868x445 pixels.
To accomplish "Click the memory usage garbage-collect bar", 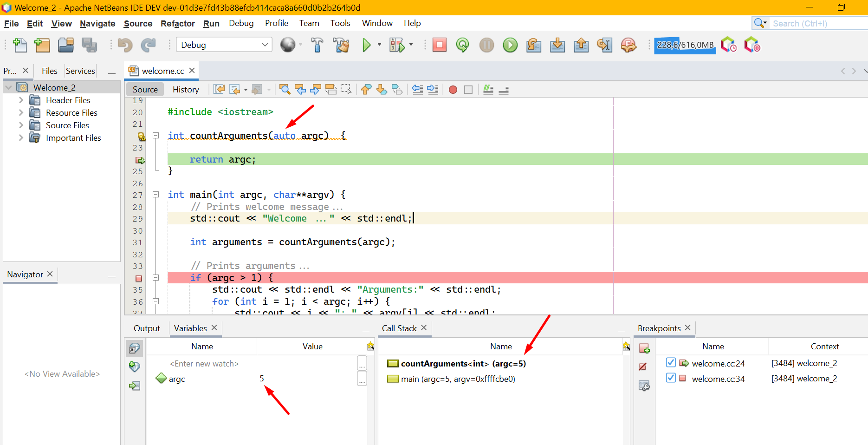I will click(x=685, y=45).
